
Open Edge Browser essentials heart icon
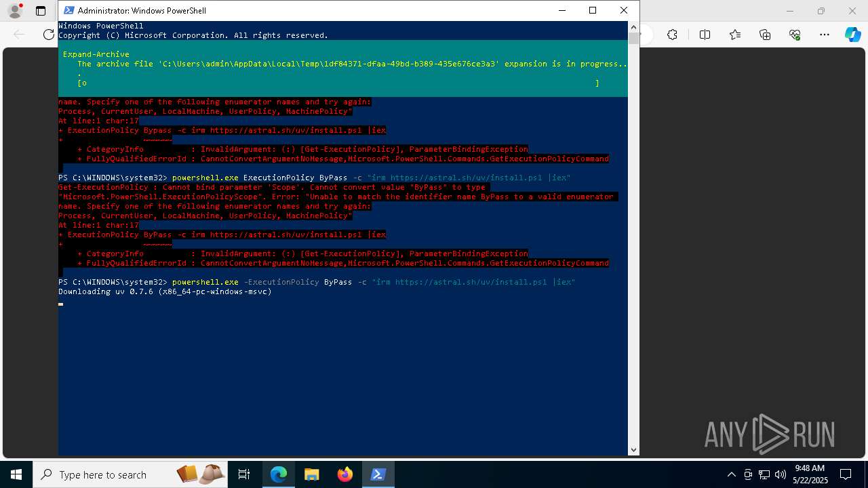click(795, 35)
